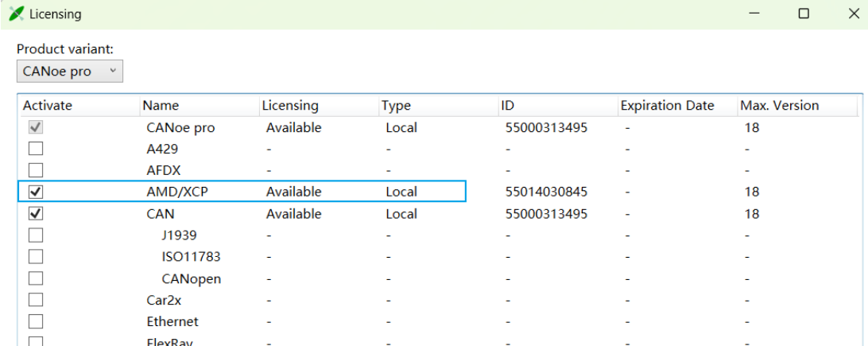This screenshot has height=346, width=868.
Task: Select the Ethernet row name
Action: pyautogui.click(x=172, y=321)
